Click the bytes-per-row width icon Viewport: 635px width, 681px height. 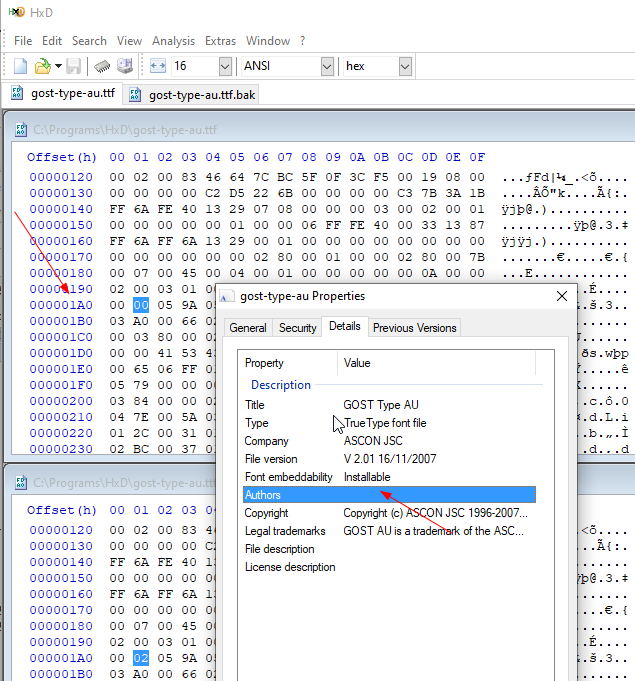click(158, 66)
